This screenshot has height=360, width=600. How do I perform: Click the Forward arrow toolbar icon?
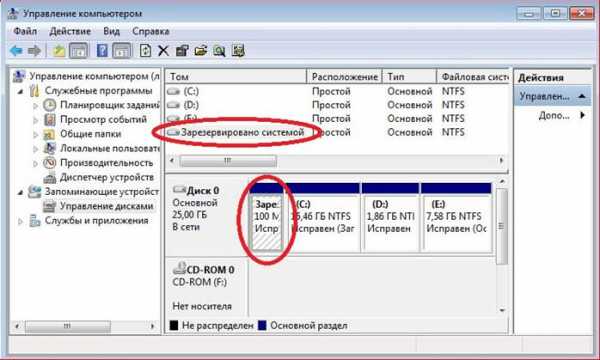coord(34,50)
